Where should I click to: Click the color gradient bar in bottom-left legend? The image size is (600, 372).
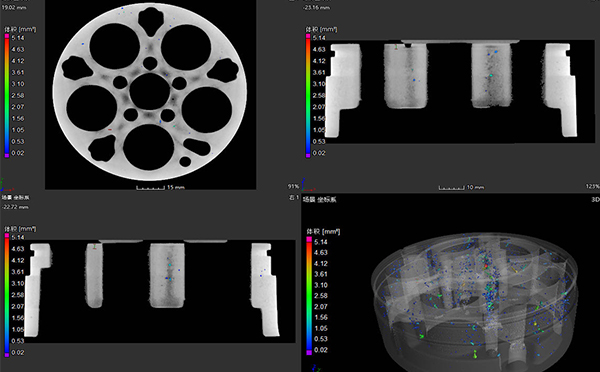coord(7,295)
